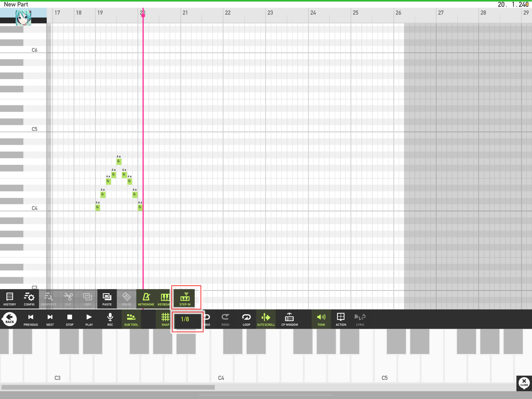Expand the Sub Tool panel
Viewport: 532px width, 399px height.
point(131,319)
